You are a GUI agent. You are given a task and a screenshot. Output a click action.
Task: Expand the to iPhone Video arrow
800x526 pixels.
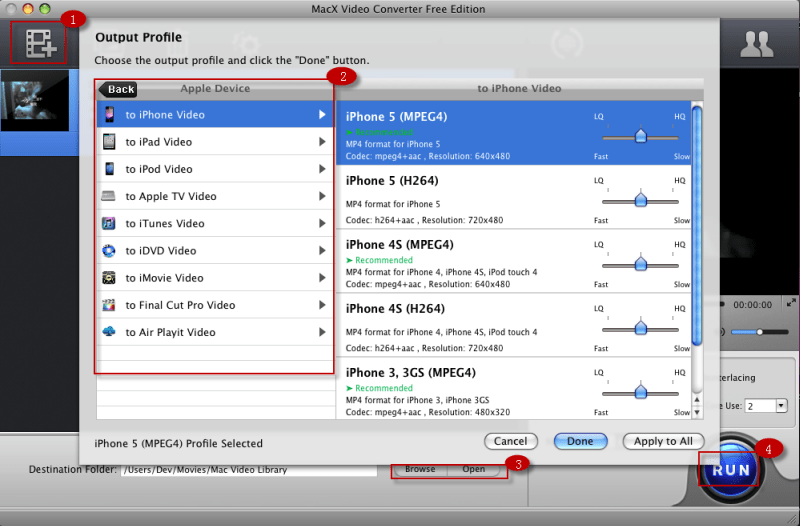[322, 114]
